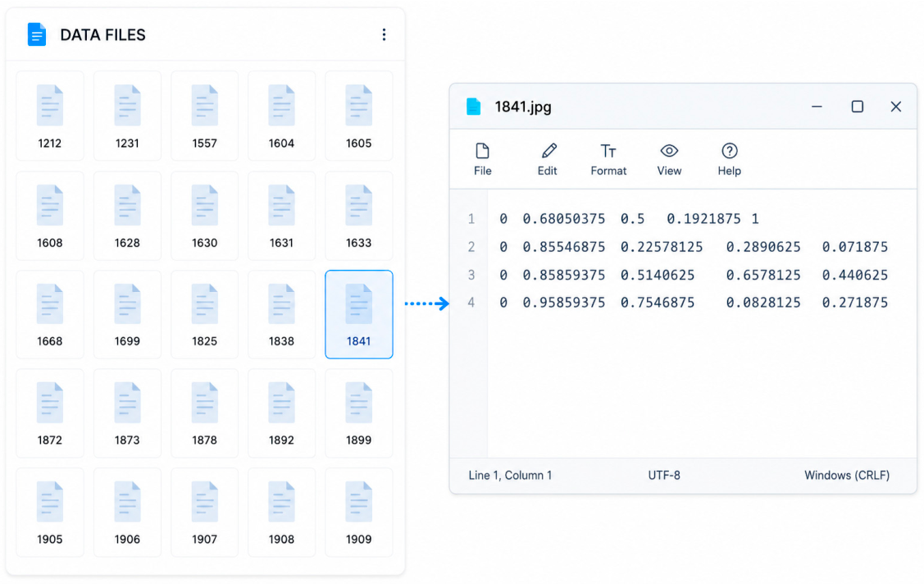The height and width of the screenshot is (584, 924).
Task: Click the 1873 file tile
Action: [127, 413]
